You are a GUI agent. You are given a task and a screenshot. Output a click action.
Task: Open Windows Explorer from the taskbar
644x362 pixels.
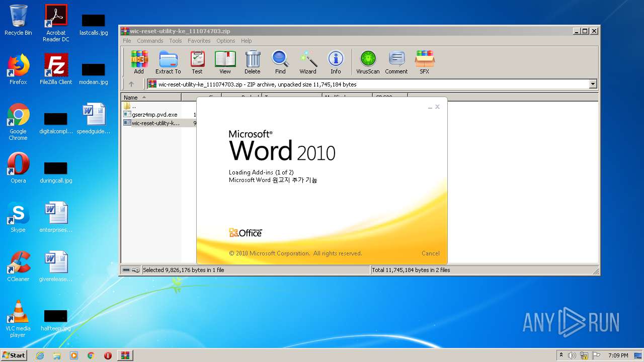pyautogui.click(x=57, y=355)
